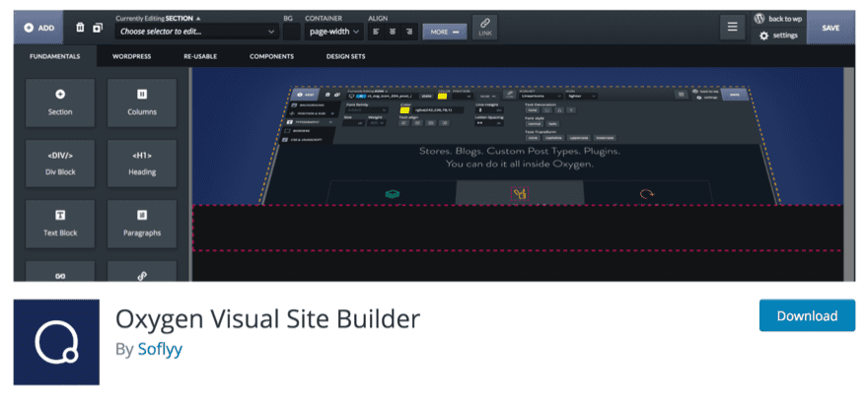Viewport: 868px width, 405px height.
Task: Switch to the FUNDAMENTALS tab
Action: 55,56
